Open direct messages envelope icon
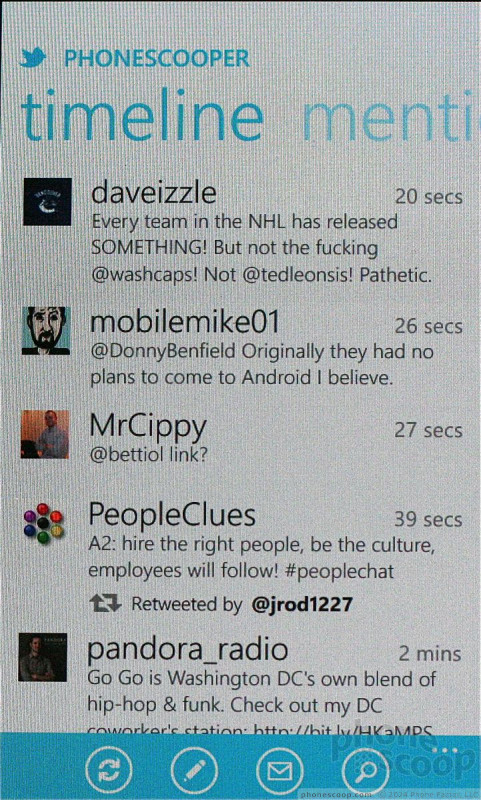The width and height of the screenshot is (481, 800). tap(280, 770)
